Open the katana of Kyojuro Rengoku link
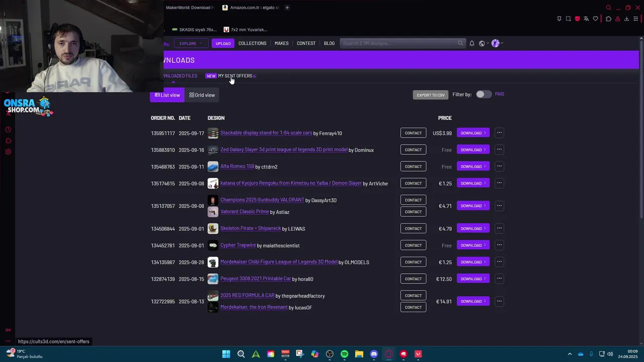The width and height of the screenshot is (644, 362). [x=291, y=184]
